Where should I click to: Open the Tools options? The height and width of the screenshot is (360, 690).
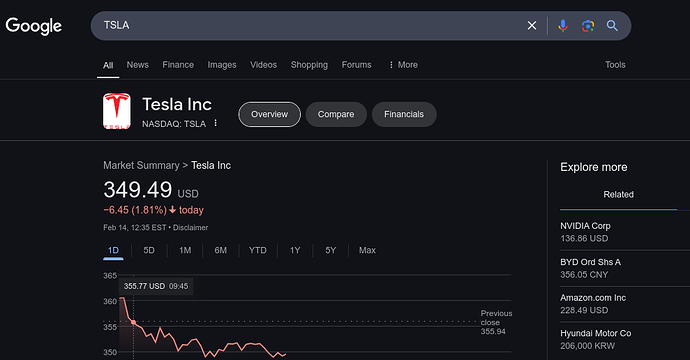(x=615, y=65)
